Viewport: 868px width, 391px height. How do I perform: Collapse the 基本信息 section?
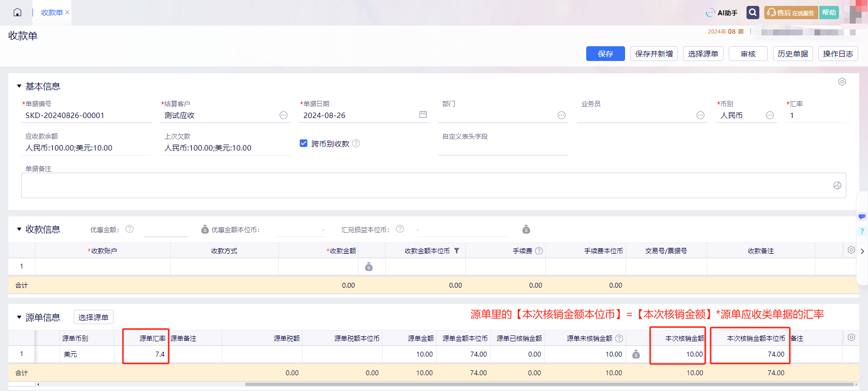[x=19, y=86]
